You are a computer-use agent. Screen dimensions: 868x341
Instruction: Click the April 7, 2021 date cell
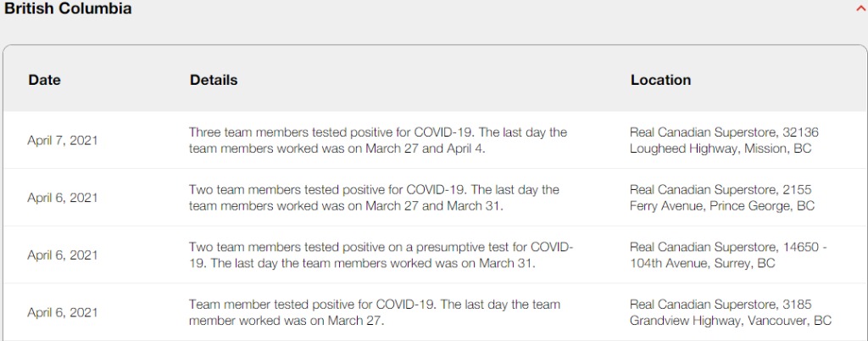(x=63, y=141)
